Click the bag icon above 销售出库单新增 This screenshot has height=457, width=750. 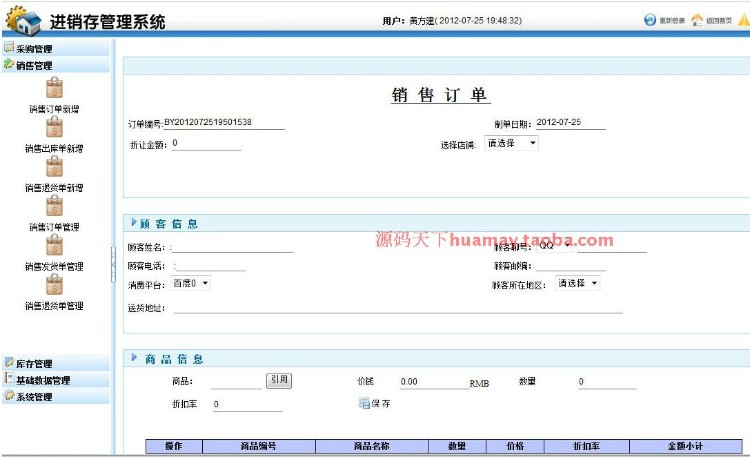tap(54, 127)
